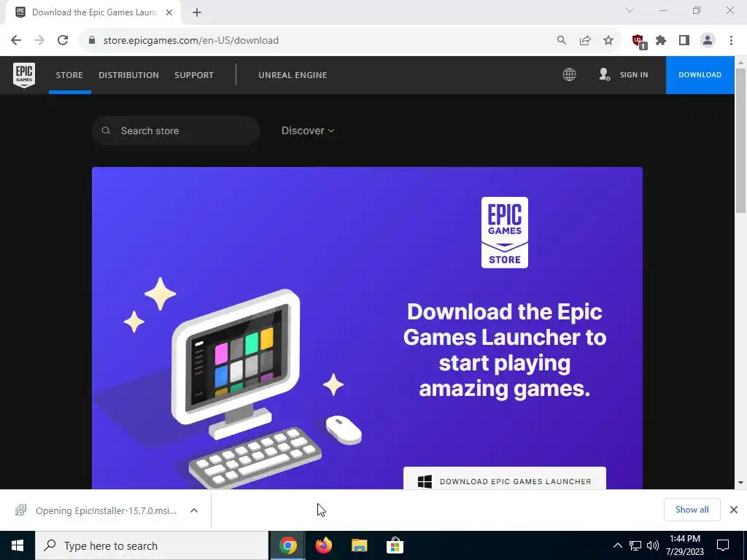Viewport: 747px width, 560px height.
Task: Select the 'Download the Epic Games Launcher' browser tab
Action: (x=93, y=12)
